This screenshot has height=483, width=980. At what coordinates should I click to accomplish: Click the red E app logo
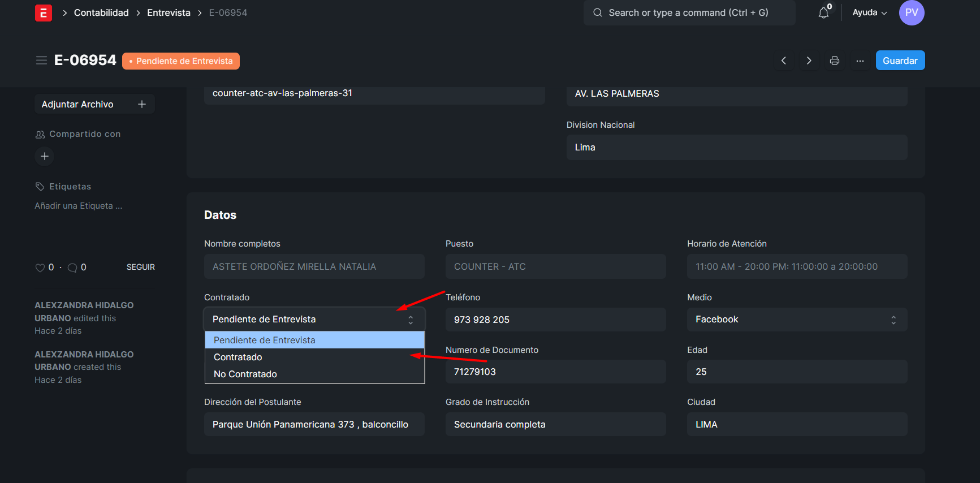coord(44,13)
